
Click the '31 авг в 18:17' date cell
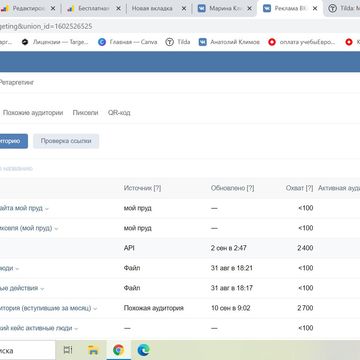tap(232, 288)
